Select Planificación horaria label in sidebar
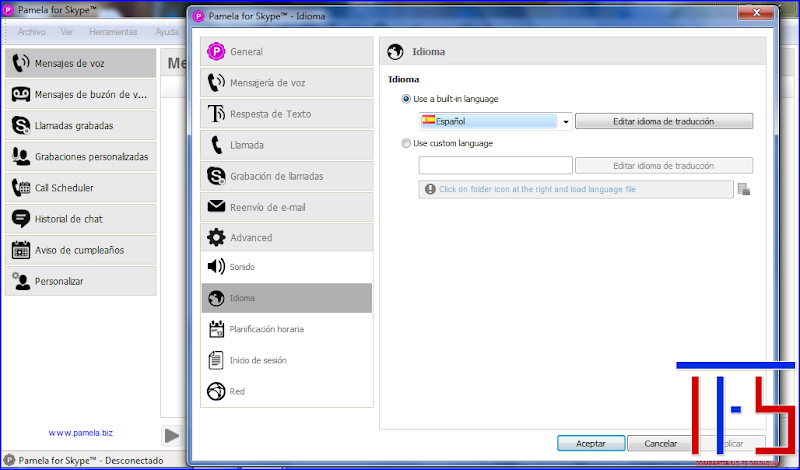Viewport: 800px width, 470px height. pyautogui.click(x=266, y=329)
